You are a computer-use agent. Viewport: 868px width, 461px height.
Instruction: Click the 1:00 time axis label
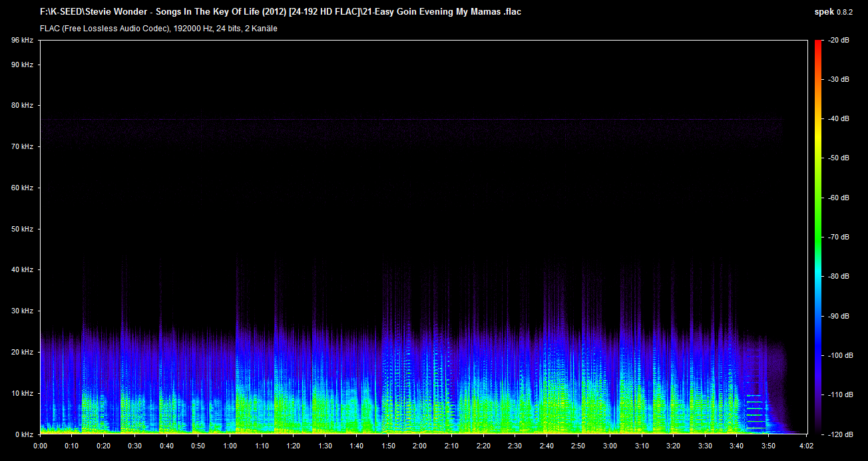coord(230,446)
